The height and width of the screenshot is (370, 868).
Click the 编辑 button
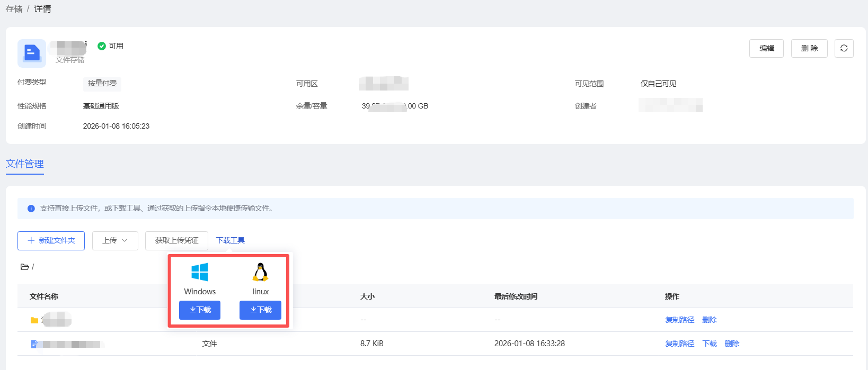[x=766, y=48]
